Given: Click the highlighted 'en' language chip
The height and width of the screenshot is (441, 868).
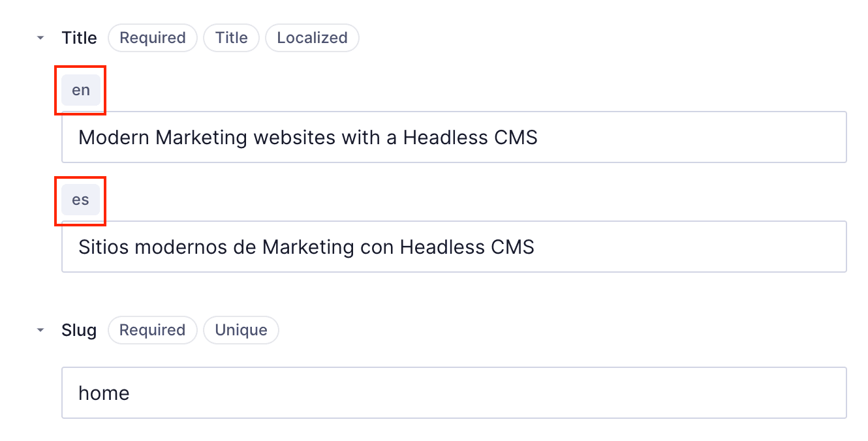Looking at the screenshot, I should point(80,90).
